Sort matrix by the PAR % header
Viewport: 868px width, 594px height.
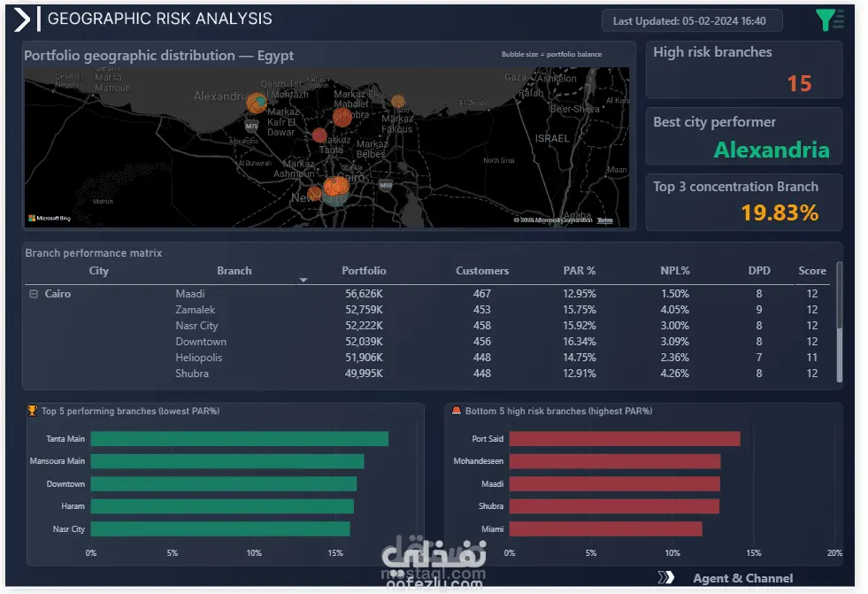click(579, 271)
